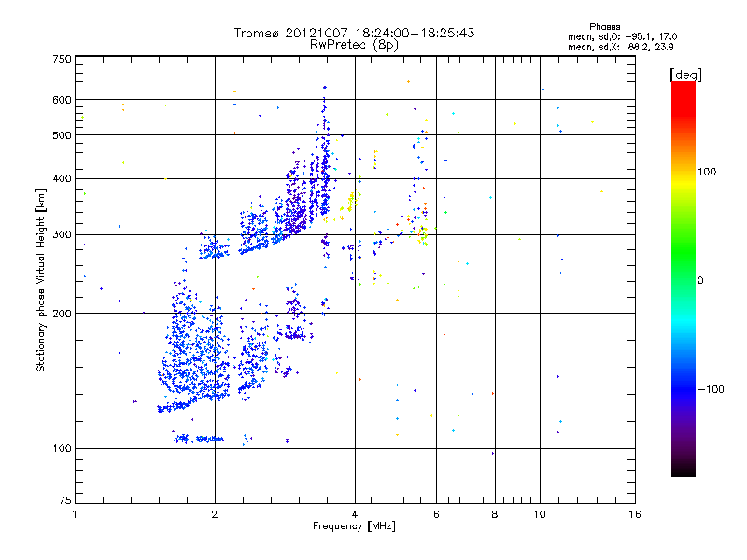Click the y-axis tick label '300'

click(63, 235)
